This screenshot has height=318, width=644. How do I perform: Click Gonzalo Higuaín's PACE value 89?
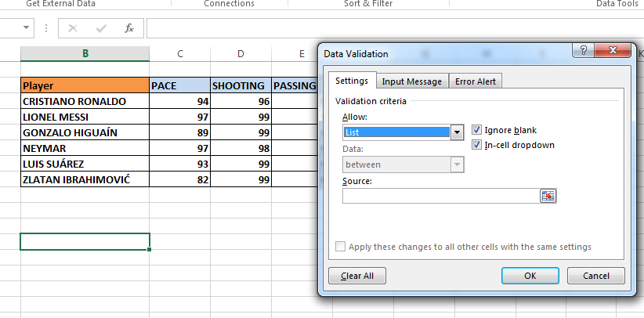180,132
